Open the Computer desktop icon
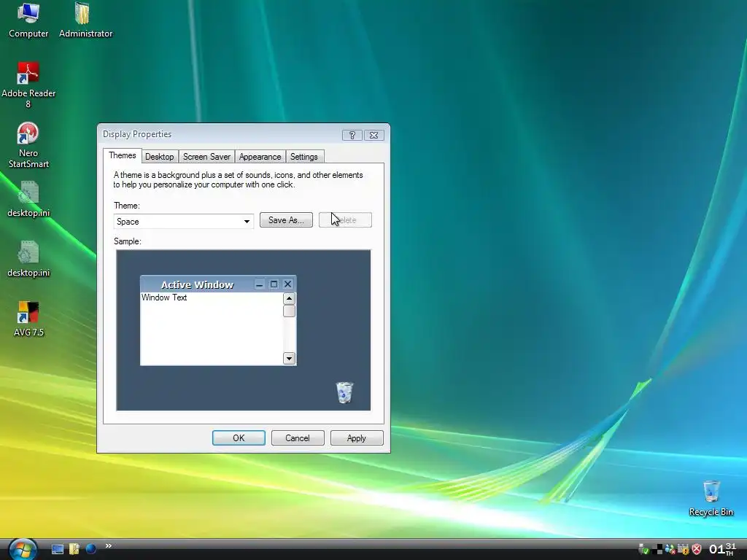747x560 pixels. coord(28,20)
